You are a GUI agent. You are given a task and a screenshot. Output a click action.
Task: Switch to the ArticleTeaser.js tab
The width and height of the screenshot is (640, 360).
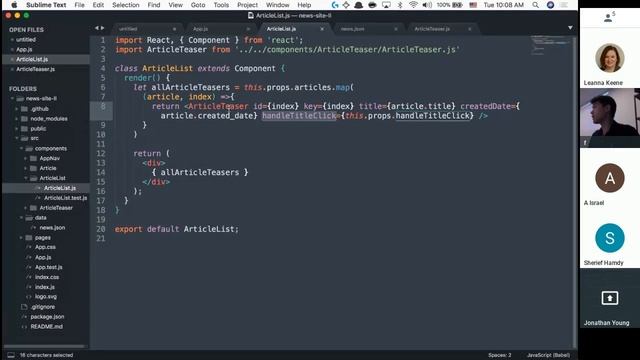432,29
